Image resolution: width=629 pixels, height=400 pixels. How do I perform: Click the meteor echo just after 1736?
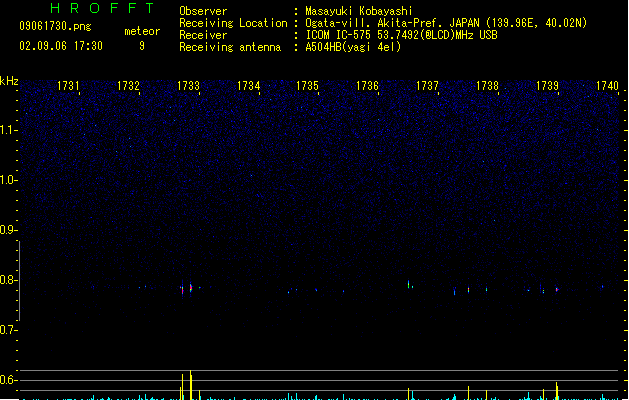(408, 284)
